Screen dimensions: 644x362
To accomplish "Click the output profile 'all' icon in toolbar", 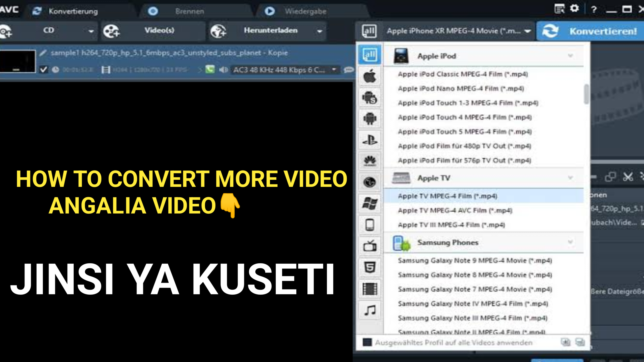I will [369, 31].
